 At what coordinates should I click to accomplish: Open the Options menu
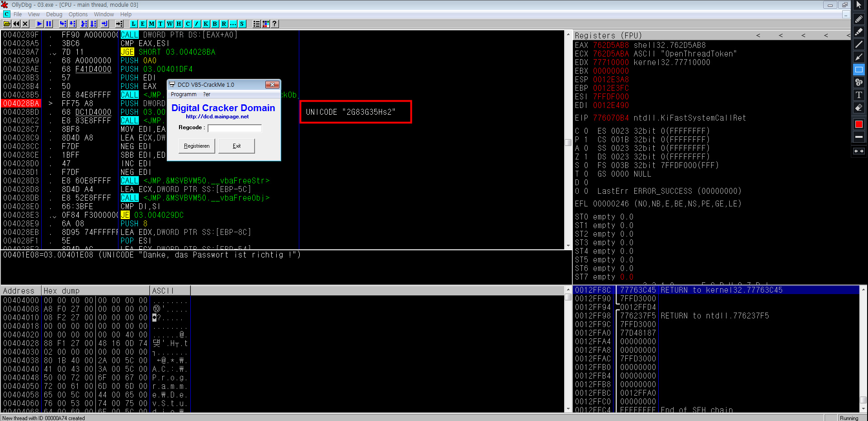pyautogui.click(x=78, y=14)
